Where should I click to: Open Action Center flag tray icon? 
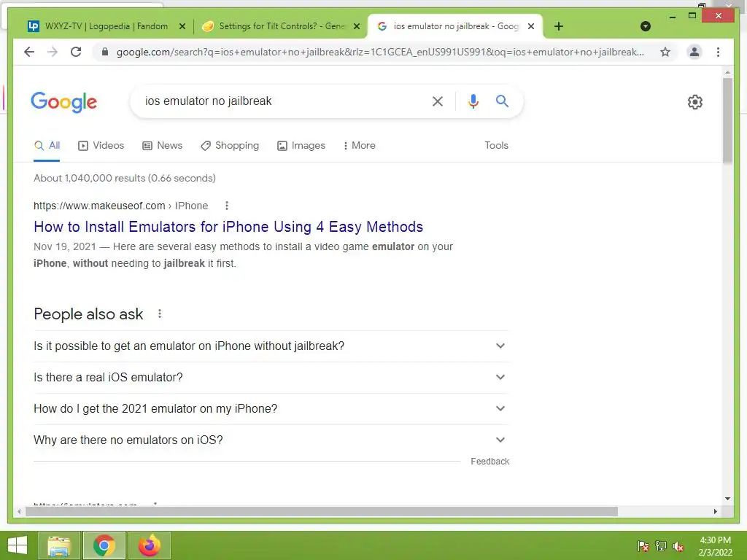(x=643, y=545)
